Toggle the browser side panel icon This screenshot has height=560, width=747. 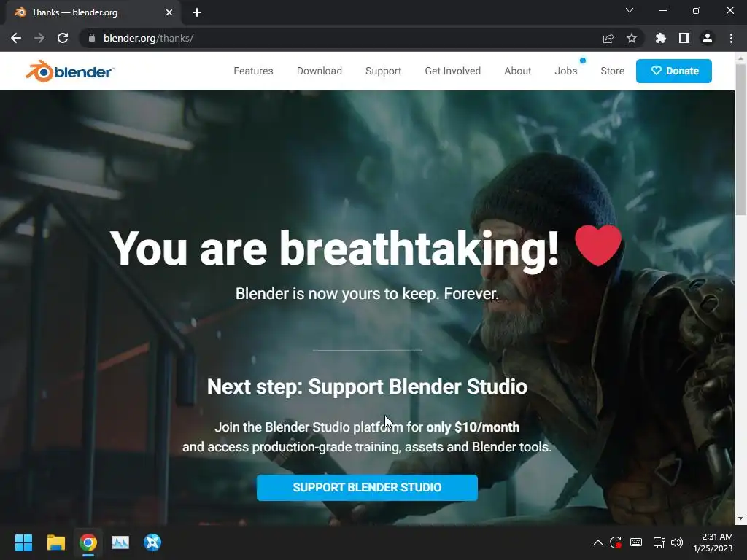tap(684, 38)
